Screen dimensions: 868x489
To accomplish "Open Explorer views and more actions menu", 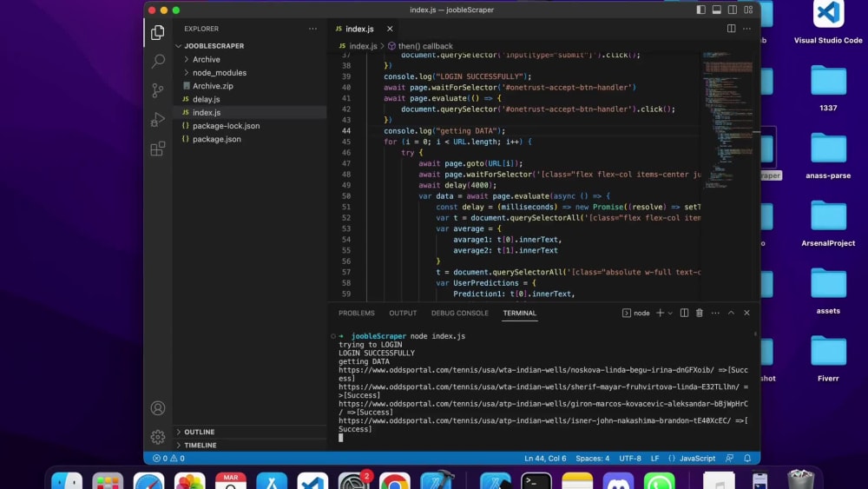I will tap(312, 29).
